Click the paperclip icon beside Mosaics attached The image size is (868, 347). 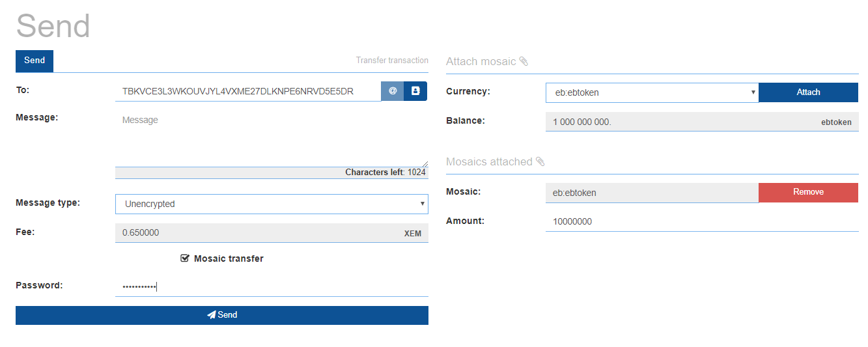540,161
